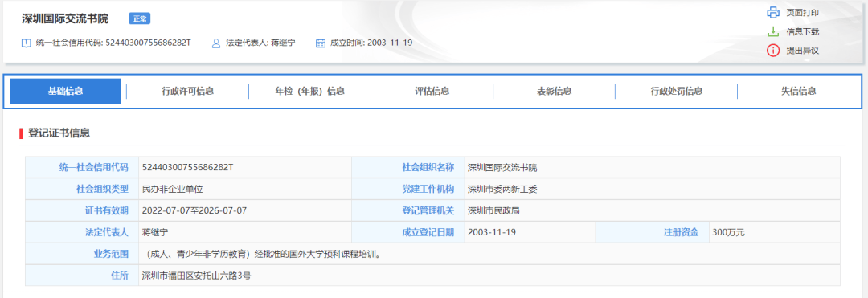This screenshot has height=298, width=868.
Task: Click the calendar icon beside 成立时间
Action: coord(321,43)
